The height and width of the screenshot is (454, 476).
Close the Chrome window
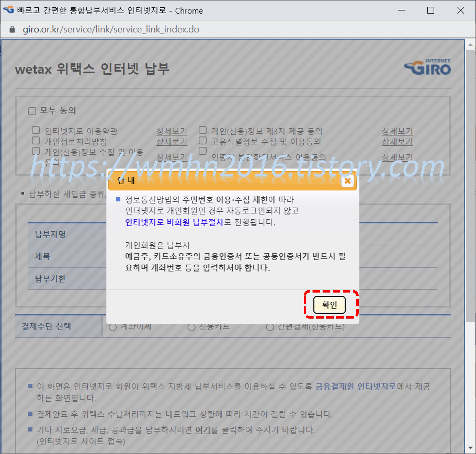click(460, 10)
